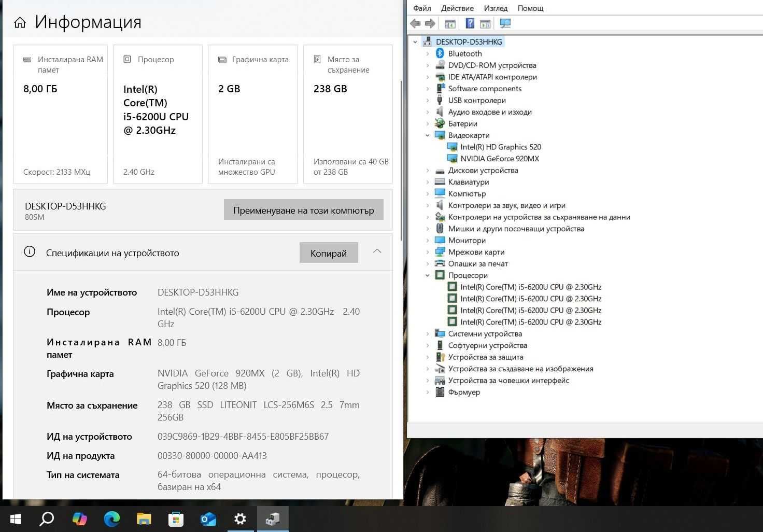
Task: Collapse the Процесори tree node
Action: point(428,275)
